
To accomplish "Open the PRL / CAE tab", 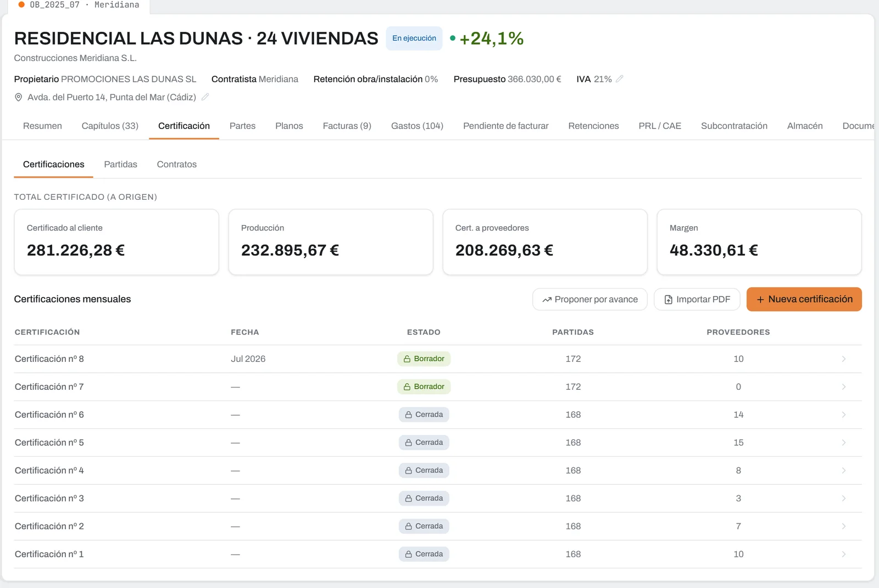I will (660, 126).
